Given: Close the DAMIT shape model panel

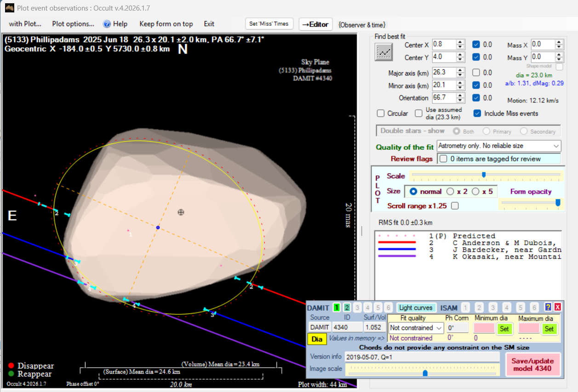Looking at the screenshot, I should coord(557,307).
